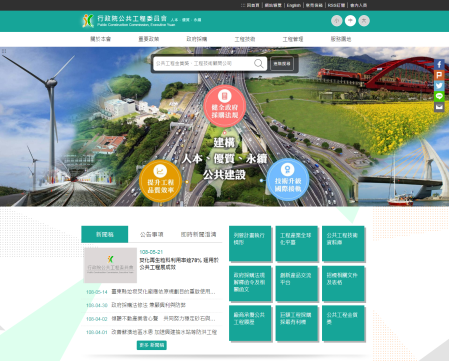This screenshot has height=361, width=449.
Task: Open the 招標相關文件及表格 tile
Action: [x=343, y=283]
